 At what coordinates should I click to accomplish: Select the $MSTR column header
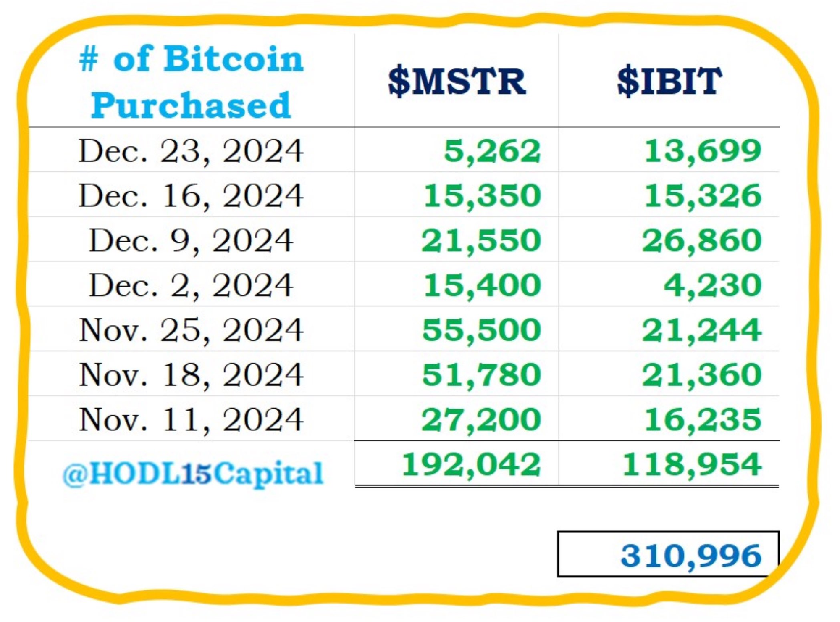[457, 81]
